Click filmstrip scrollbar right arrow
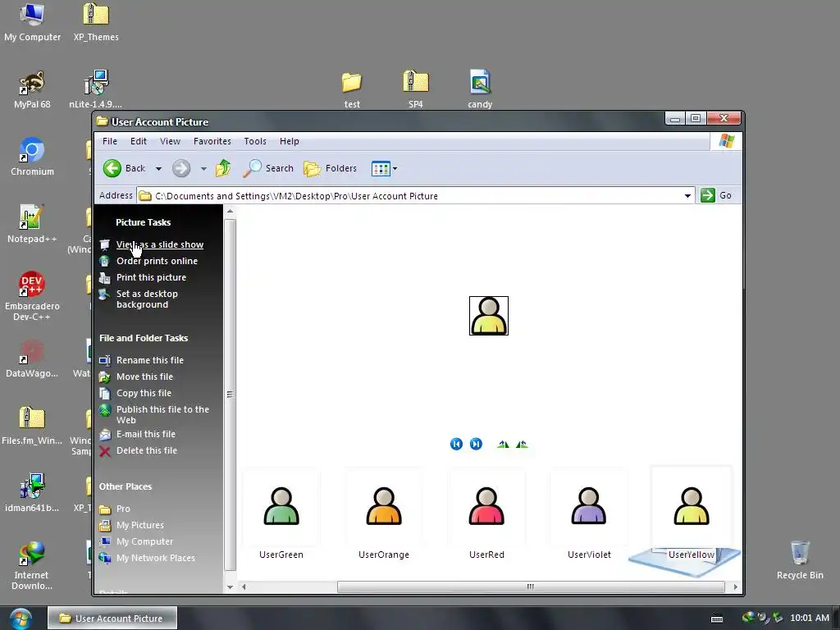This screenshot has height=630, width=840. (x=736, y=587)
